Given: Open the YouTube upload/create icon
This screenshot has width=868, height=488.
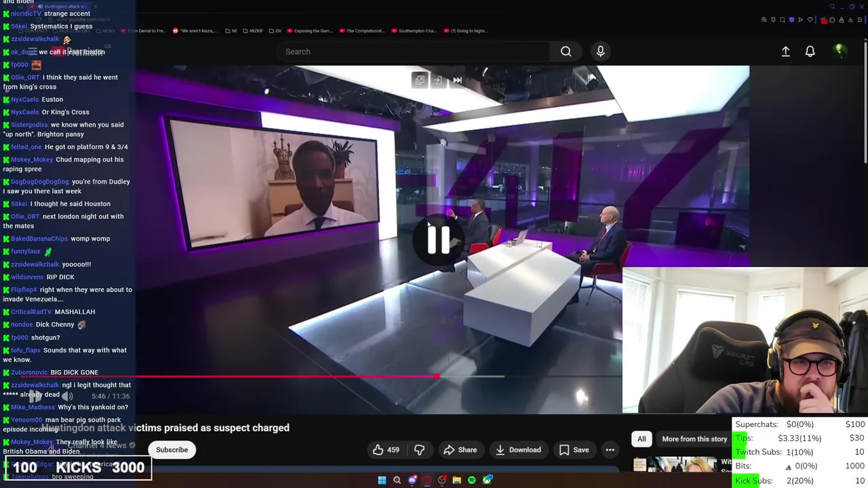Looking at the screenshot, I should tap(785, 52).
